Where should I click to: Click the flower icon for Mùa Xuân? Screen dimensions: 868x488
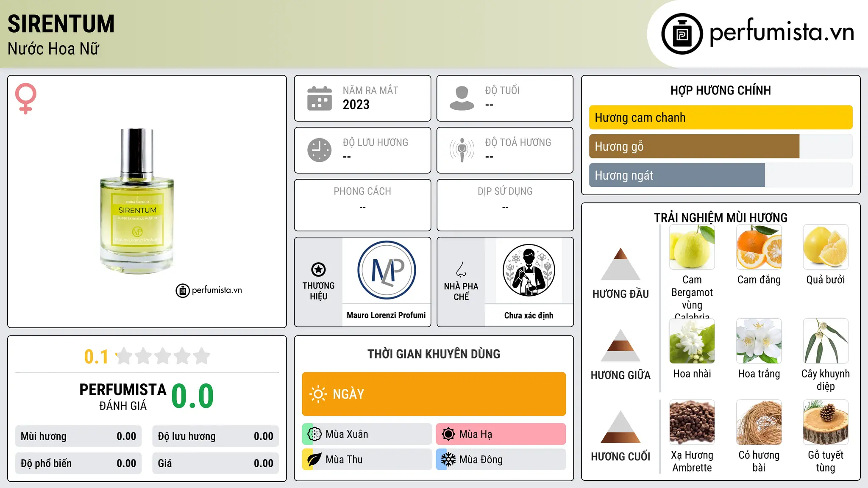[314, 434]
